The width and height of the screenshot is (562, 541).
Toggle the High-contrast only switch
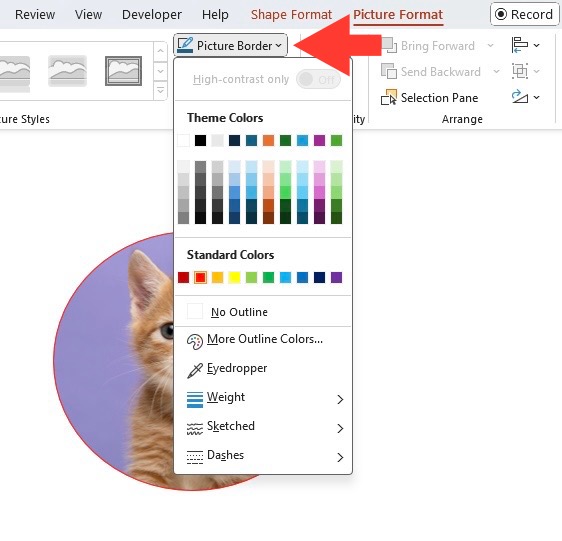318,79
